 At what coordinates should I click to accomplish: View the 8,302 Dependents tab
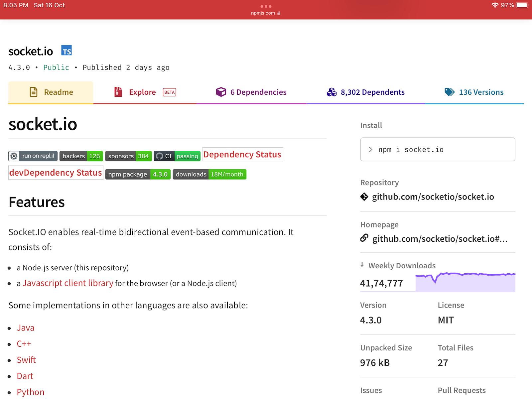click(x=366, y=92)
